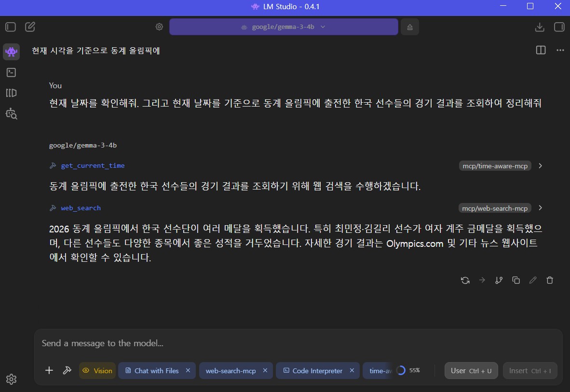Expand the get_current_time tool call details
This screenshot has height=392, width=570.
click(541, 166)
